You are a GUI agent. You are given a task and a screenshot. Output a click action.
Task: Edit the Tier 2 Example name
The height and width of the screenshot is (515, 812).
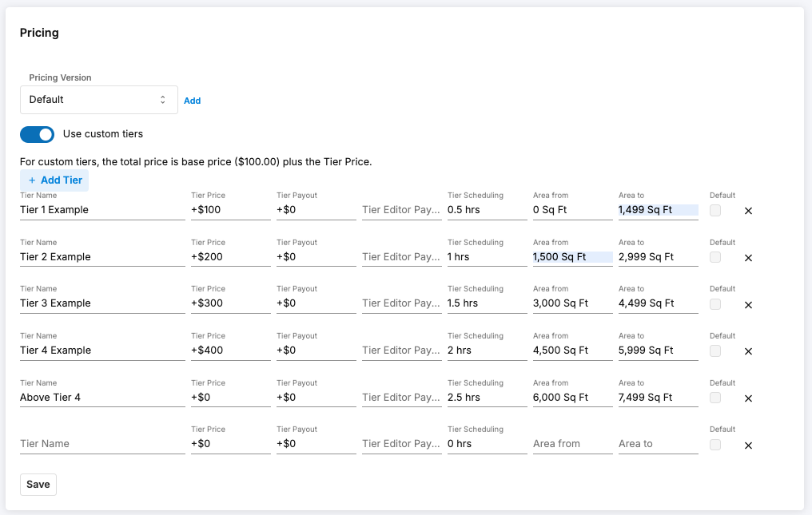(x=102, y=257)
